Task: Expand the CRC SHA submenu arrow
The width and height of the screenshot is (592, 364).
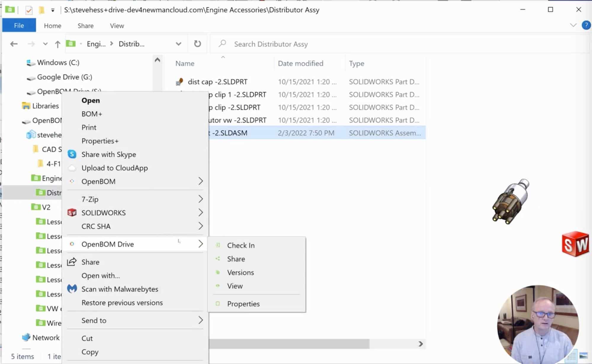Action: tap(200, 226)
